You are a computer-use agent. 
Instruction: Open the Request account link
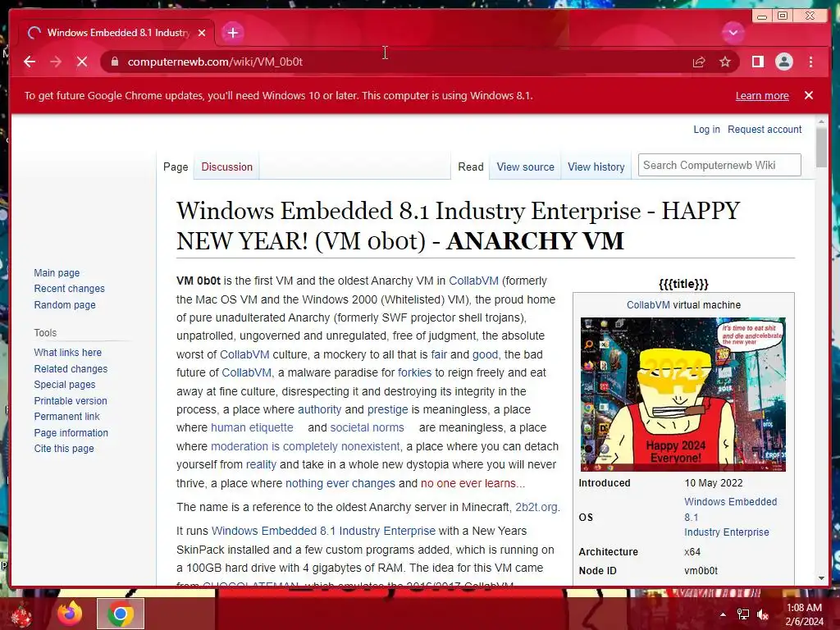(765, 129)
